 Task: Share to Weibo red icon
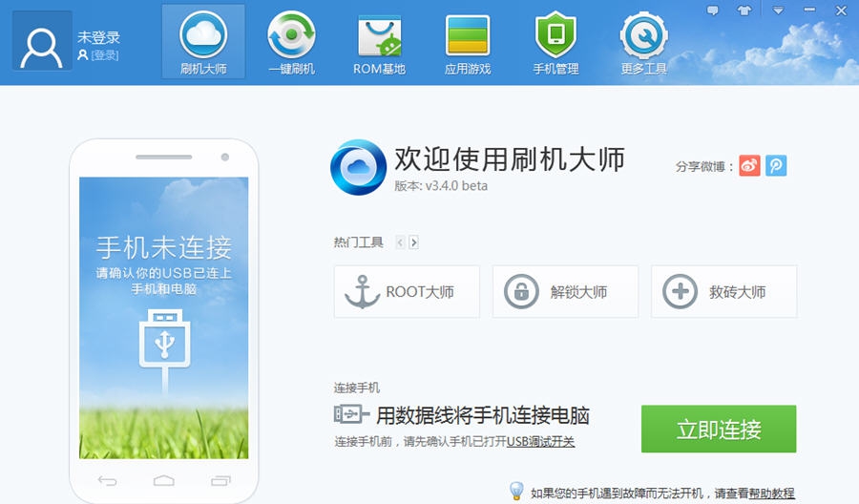pyautogui.click(x=749, y=165)
